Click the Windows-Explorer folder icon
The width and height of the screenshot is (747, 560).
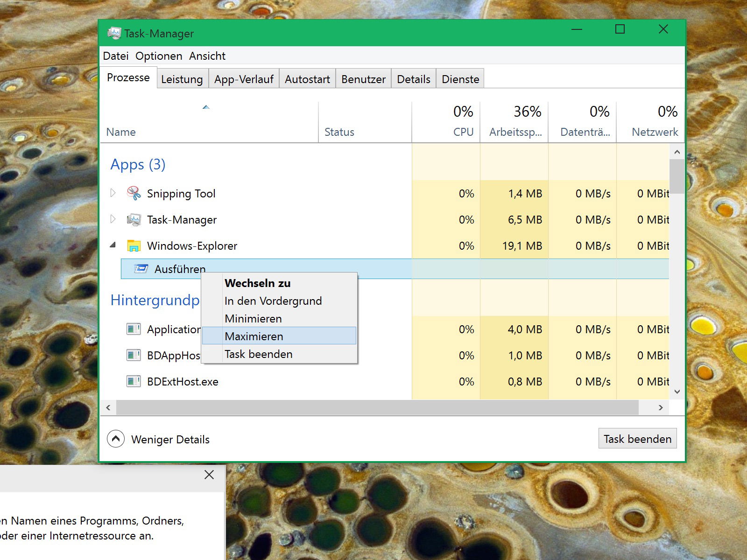point(134,245)
